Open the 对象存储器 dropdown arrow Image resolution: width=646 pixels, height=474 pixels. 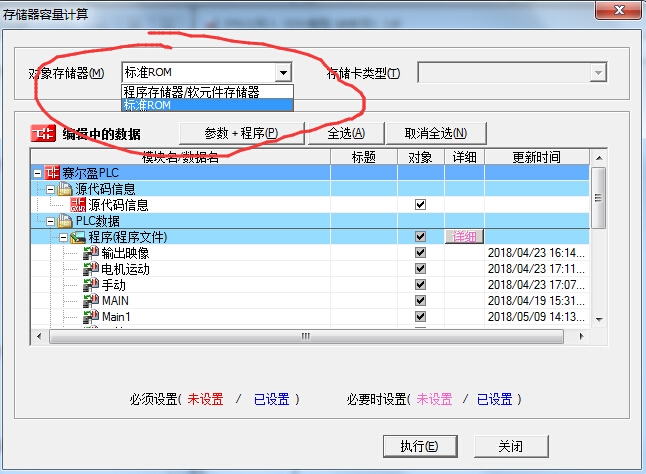(x=283, y=73)
